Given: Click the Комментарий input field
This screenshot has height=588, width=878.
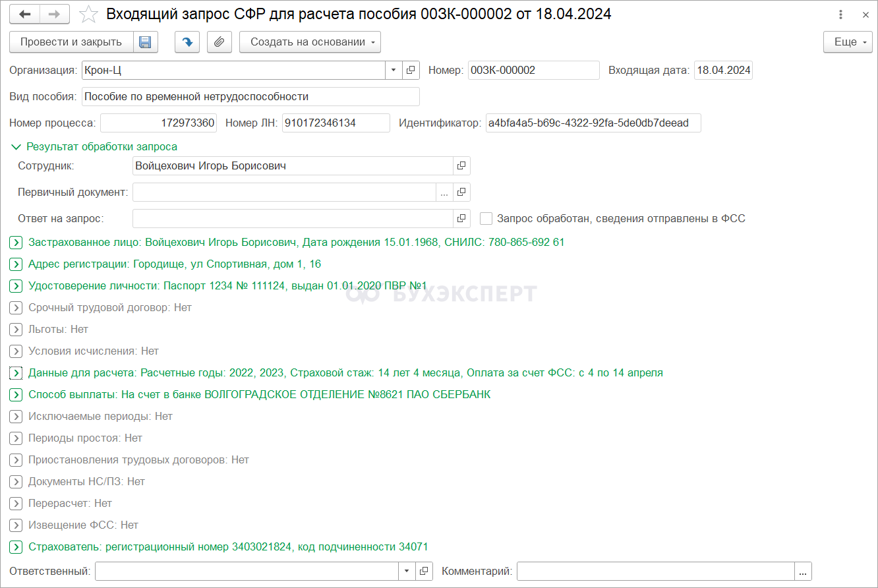Looking at the screenshot, I should (656, 571).
